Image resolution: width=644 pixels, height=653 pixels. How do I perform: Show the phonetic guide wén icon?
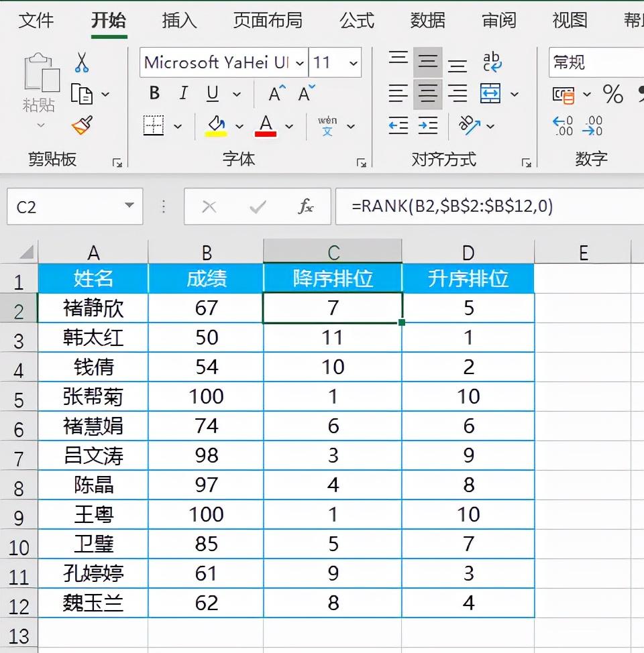327,126
